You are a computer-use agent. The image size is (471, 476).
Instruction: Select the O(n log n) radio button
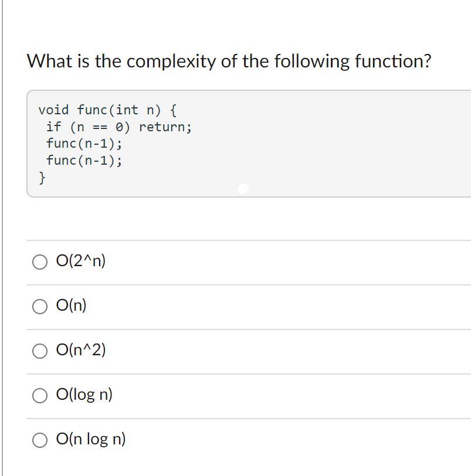point(40,440)
